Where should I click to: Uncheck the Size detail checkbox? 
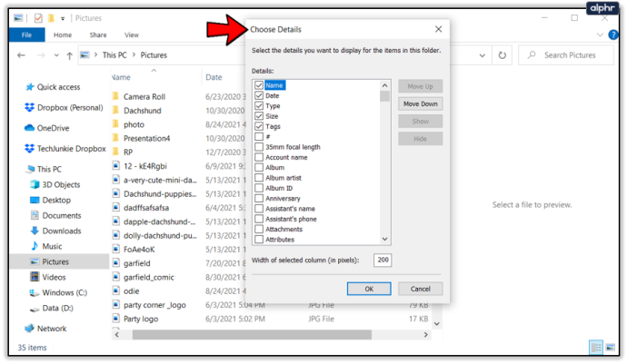click(x=259, y=116)
